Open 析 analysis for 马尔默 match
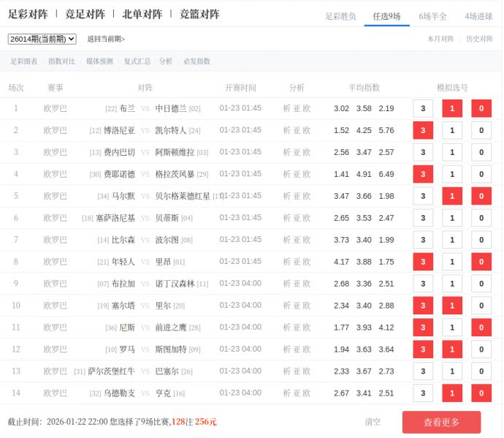Viewport: 504px width, 438px height. click(x=287, y=196)
